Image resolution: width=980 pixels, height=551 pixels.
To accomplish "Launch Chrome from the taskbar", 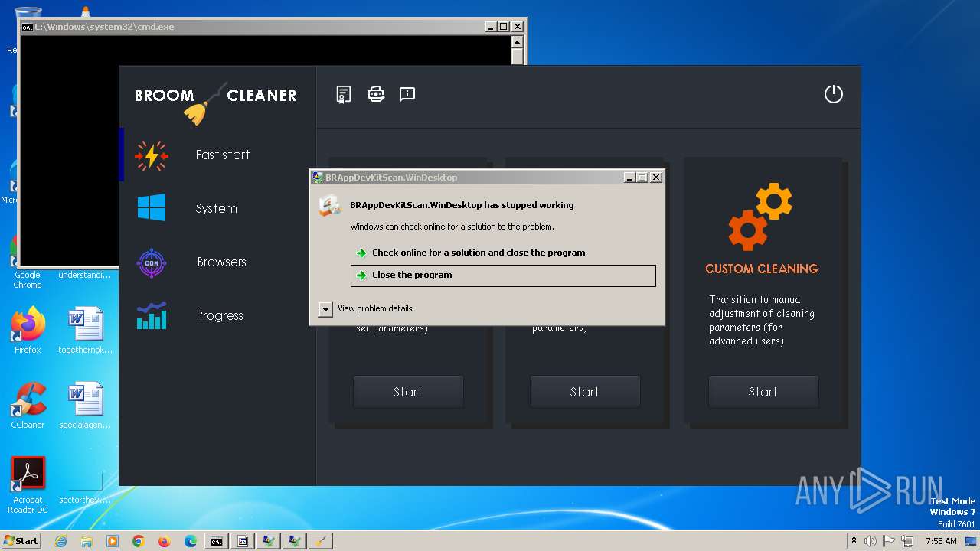I will pos(139,541).
